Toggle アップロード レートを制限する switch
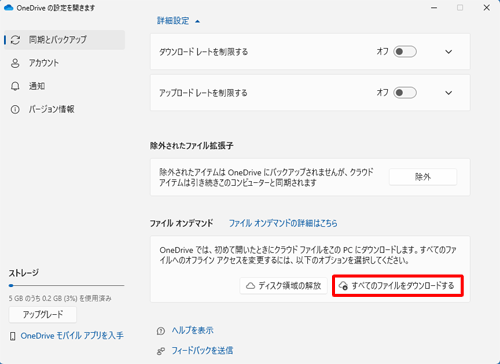This screenshot has width=500, height=364. pos(405,93)
